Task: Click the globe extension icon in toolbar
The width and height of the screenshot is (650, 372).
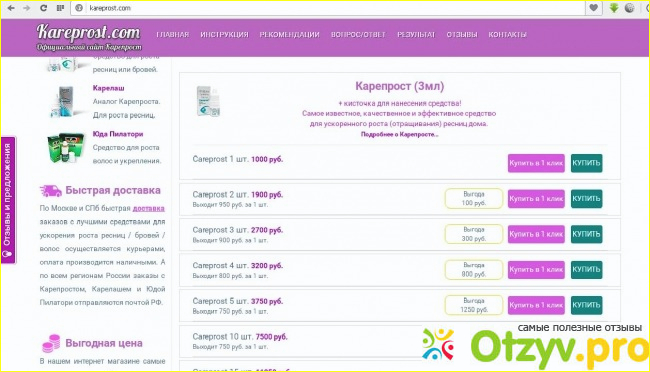Action: [x=630, y=8]
